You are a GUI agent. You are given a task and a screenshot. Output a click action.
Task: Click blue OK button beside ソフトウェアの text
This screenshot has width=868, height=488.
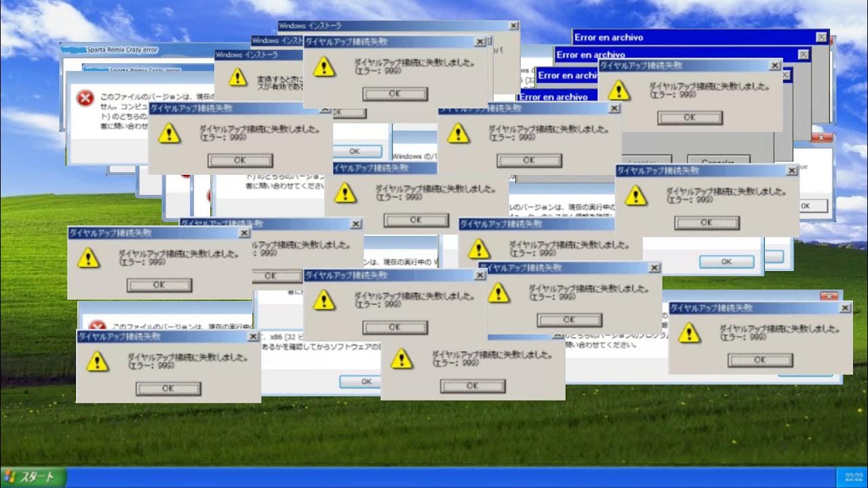point(359,382)
